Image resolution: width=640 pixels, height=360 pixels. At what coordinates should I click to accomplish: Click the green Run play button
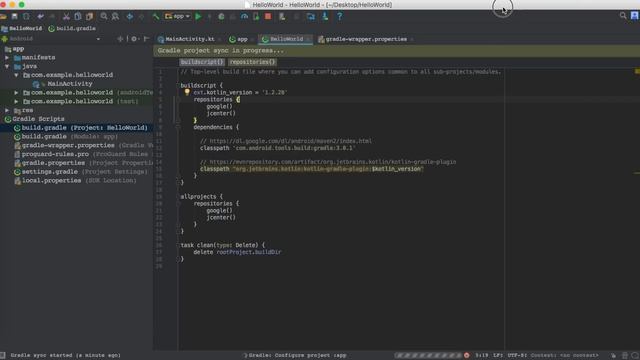coord(198,17)
